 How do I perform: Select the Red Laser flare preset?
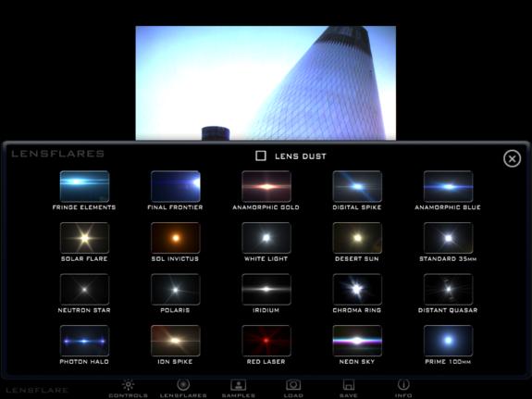point(266,341)
